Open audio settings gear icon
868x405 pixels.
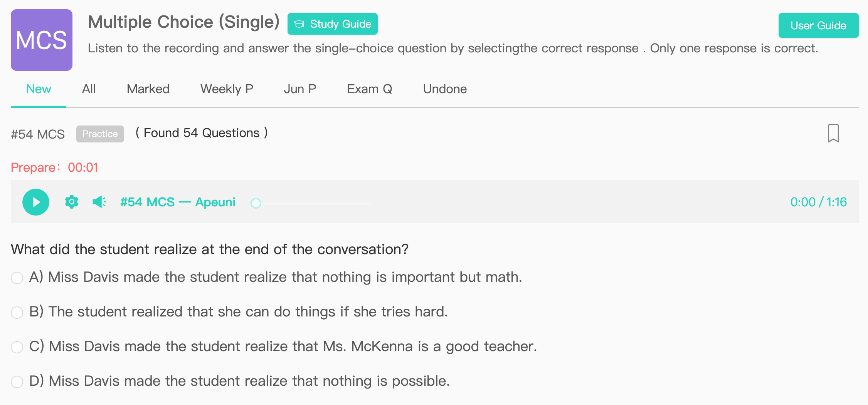[72, 202]
